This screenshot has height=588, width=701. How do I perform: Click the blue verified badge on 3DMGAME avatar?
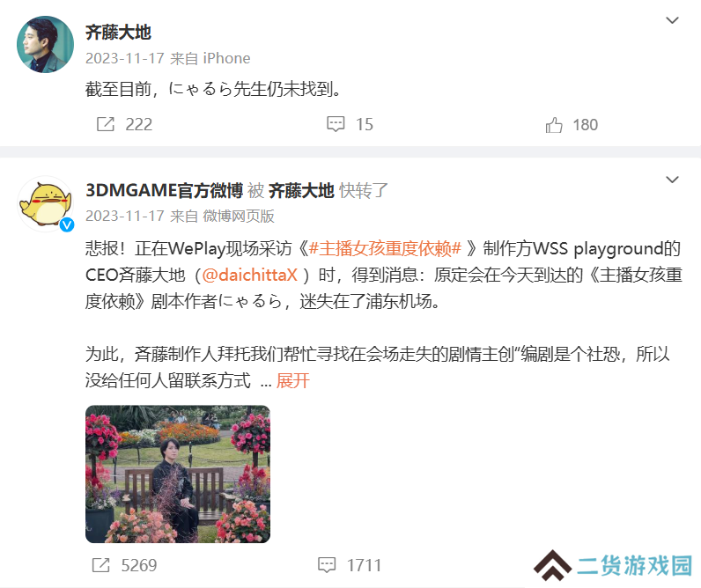click(x=67, y=224)
